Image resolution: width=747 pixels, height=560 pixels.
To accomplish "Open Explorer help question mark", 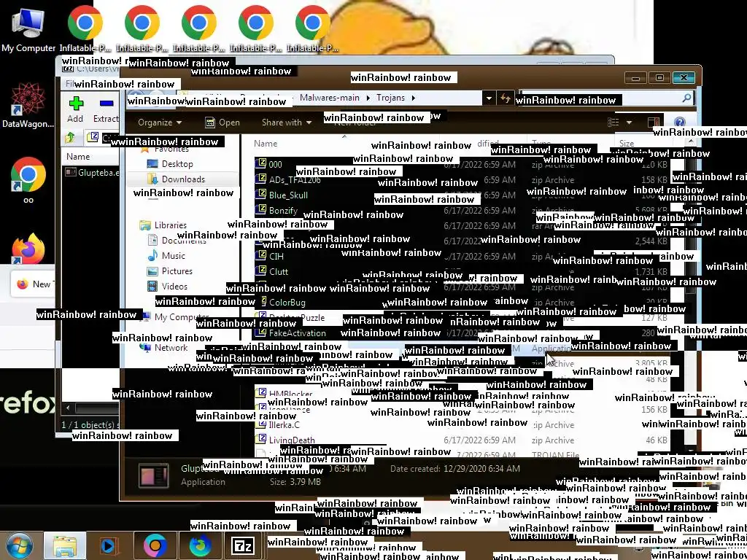I will [x=679, y=122].
